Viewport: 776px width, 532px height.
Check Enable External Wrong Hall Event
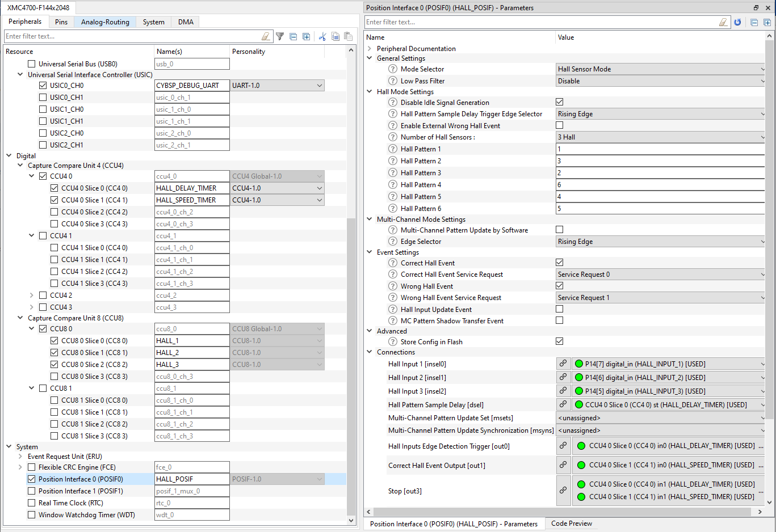coord(560,125)
